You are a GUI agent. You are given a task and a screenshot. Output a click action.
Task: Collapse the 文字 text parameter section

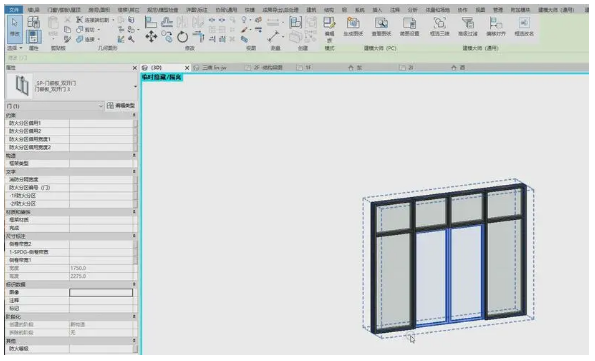pos(134,172)
